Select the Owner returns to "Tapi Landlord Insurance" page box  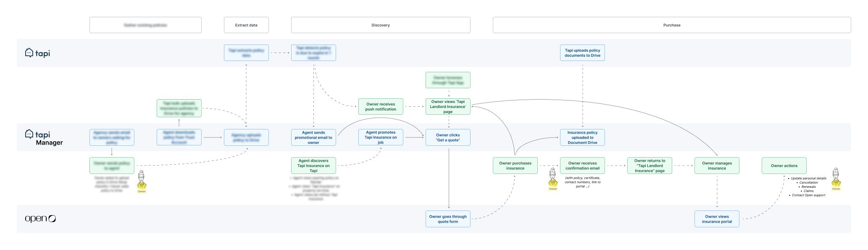click(x=650, y=166)
